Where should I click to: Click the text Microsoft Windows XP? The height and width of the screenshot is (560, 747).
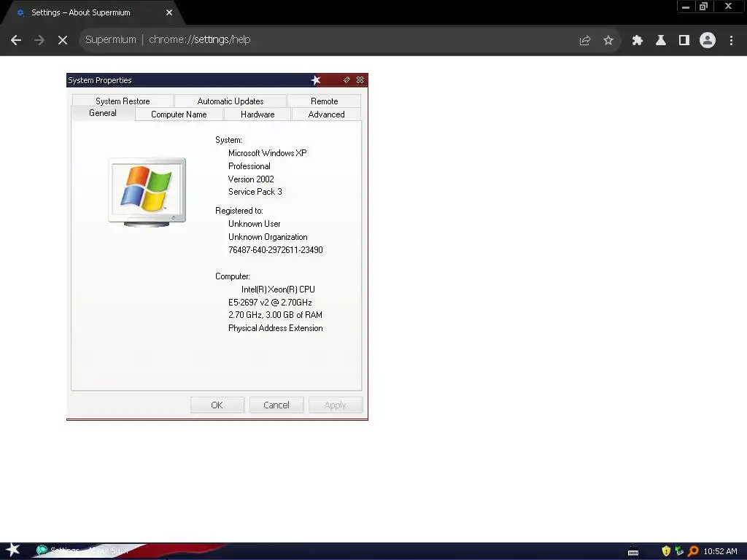pos(267,153)
